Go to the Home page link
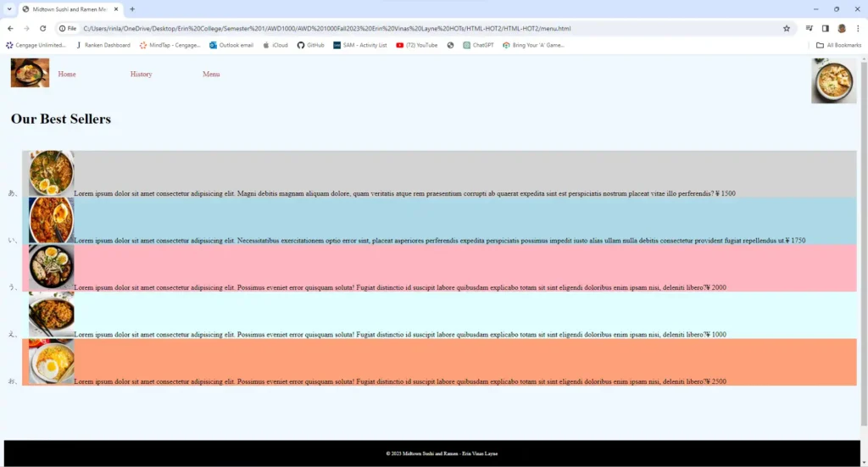Viewport: 868px width, 467px height. (67, 74)
